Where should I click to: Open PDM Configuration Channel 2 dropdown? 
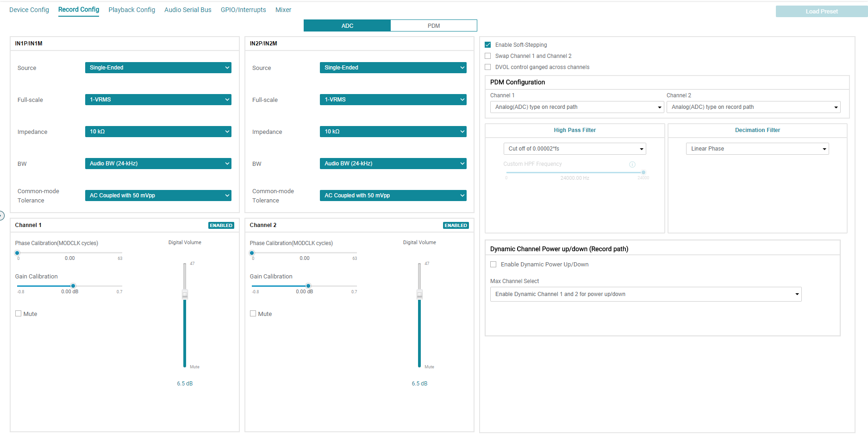754,107
